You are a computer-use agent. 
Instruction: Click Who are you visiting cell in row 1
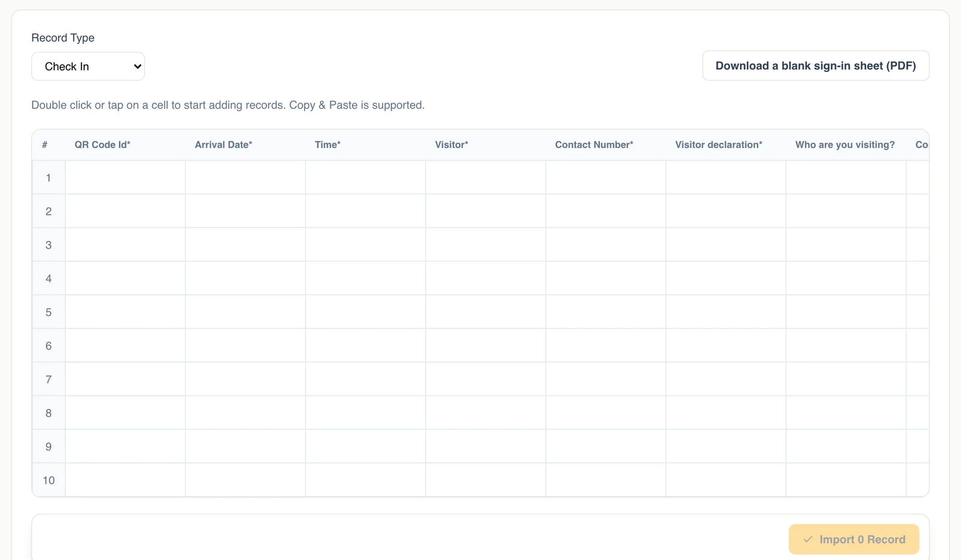point(846,178)
